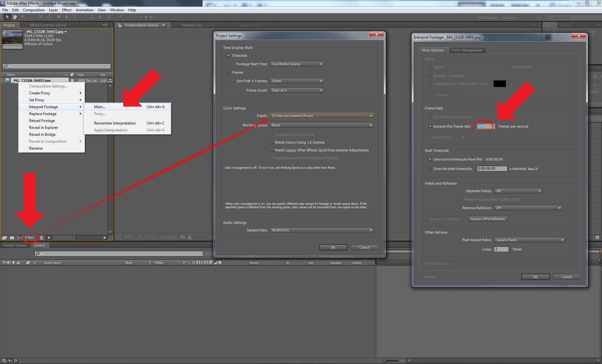The height and width of the screenshot is (364, 602).
Task: Click Replace Footage in context menu
Action: [51, 114]
